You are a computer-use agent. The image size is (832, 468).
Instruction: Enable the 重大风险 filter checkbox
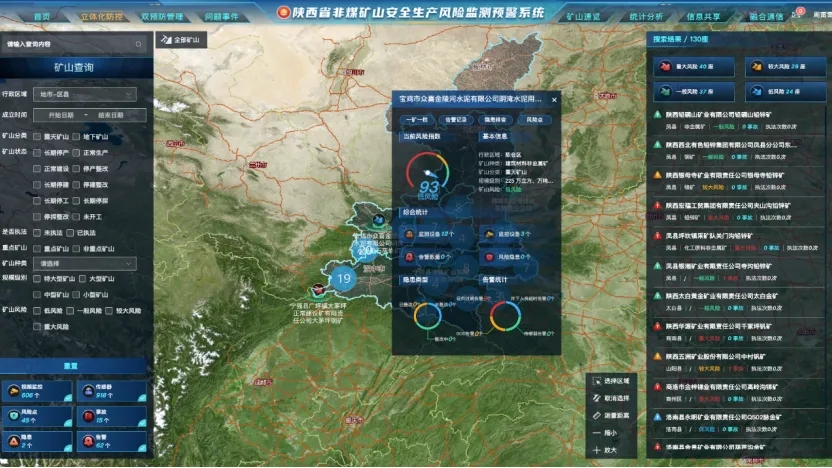point(37,327)
